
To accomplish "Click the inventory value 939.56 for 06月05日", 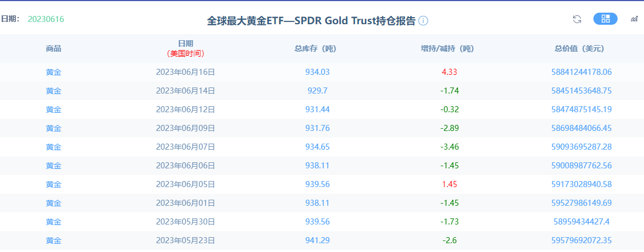I will point(317,184).
